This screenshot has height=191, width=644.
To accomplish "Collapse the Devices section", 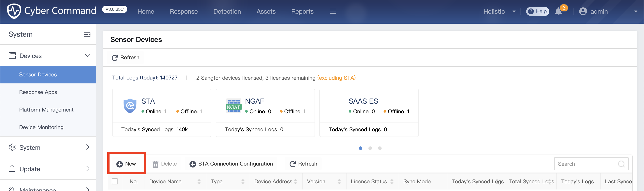I will coord(87,55).
